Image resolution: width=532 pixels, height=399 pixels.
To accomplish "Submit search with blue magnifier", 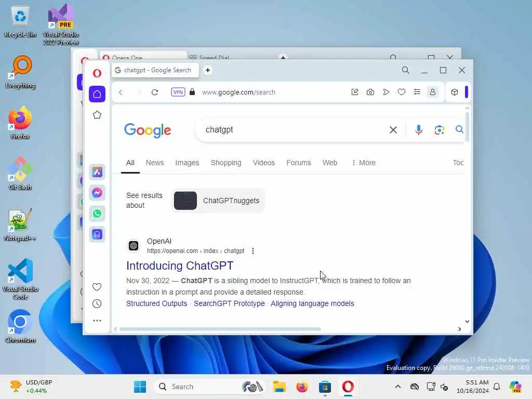I will pyautogui.click(x=459, y=129).
